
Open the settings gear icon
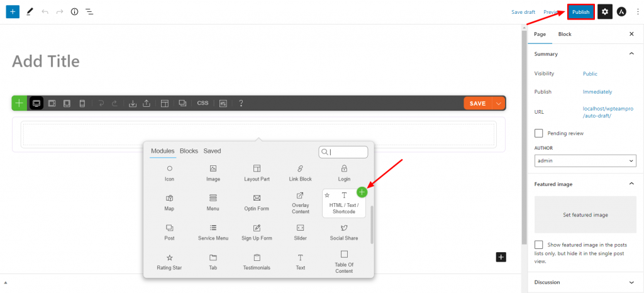(605, 12)
